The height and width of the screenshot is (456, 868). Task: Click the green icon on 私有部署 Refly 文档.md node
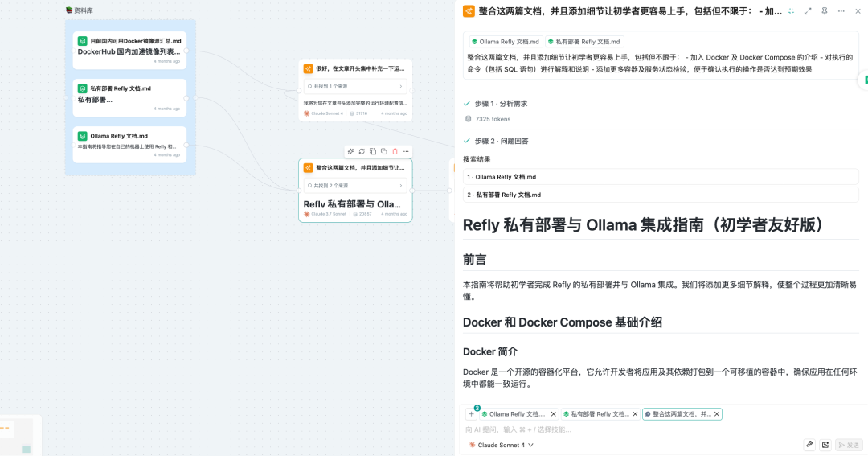[82, 88]
